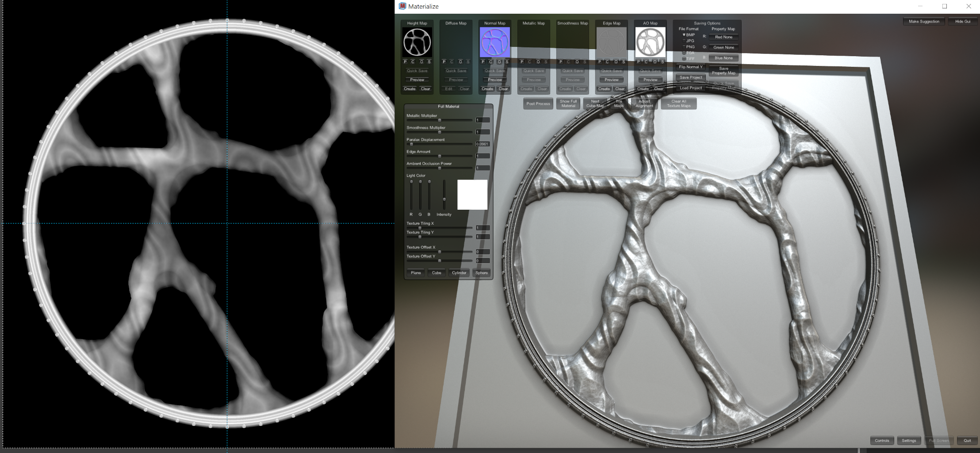Click the Quit button

[x=967, y=441]
